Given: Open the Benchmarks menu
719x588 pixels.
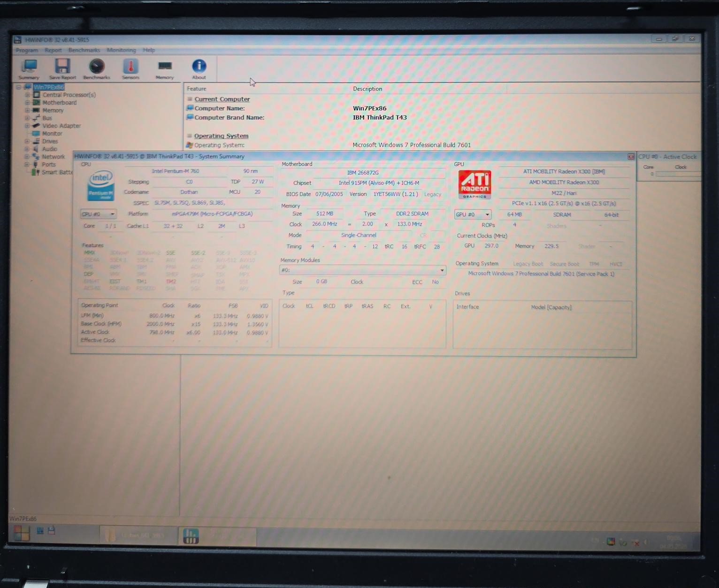Looking at the screenshot, I should (84, 50).
